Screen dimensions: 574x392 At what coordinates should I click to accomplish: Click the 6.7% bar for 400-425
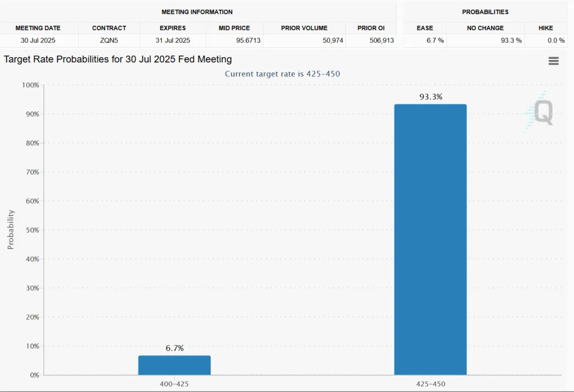(x=174, y=365)
